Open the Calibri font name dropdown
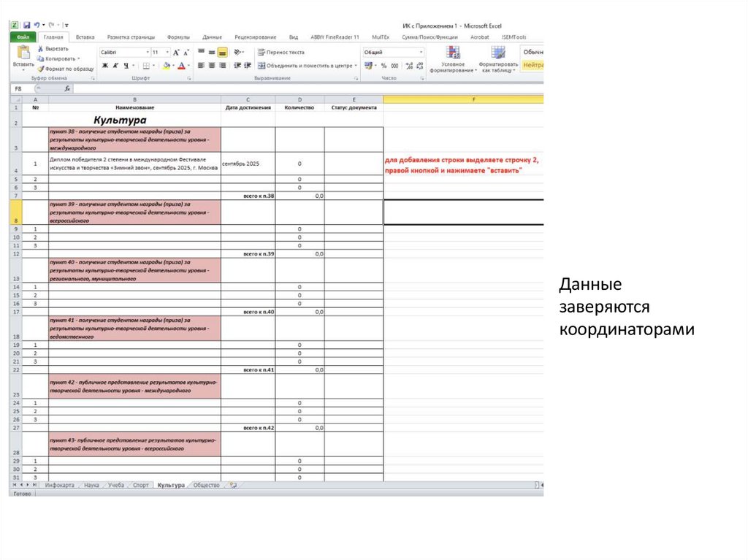Screen dimensions: 748x560 tap(148, 52)
